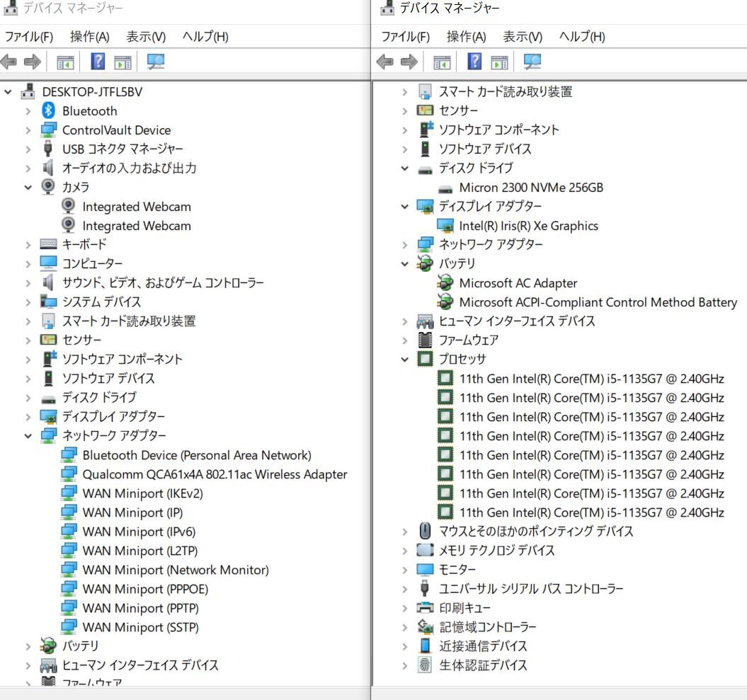
Task: Expand the Bluetooth category
Action: tap(28, 111)
